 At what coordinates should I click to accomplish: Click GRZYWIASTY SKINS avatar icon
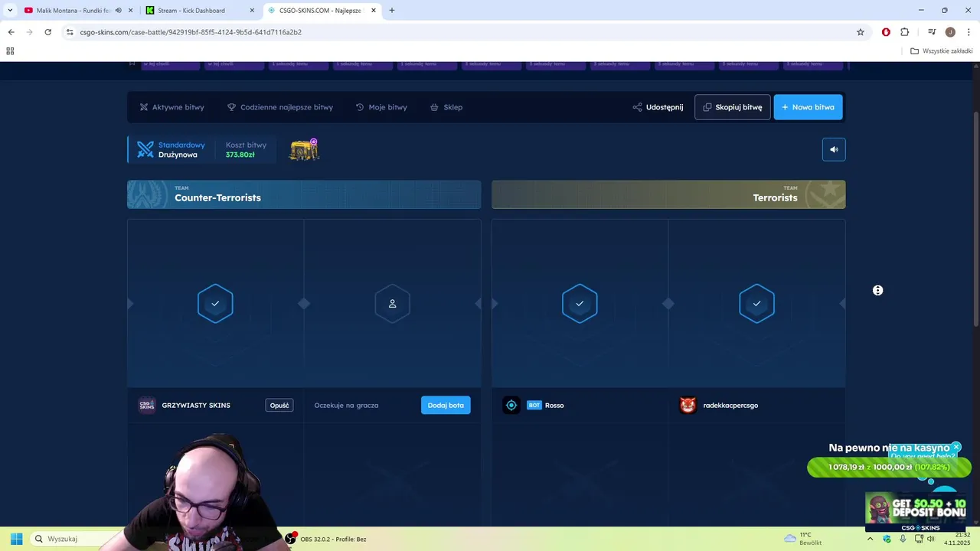tap(147, 406)
